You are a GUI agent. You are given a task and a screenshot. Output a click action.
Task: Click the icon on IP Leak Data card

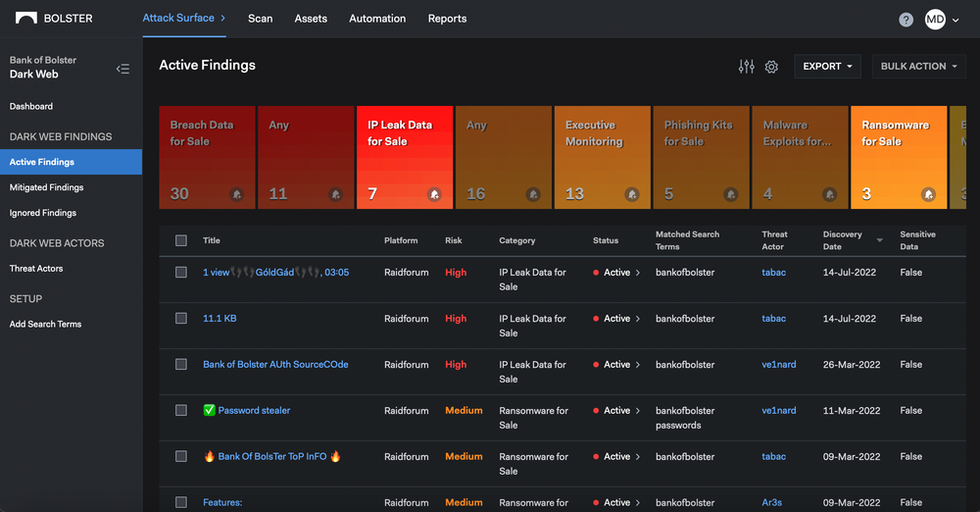(x=434, y=194)
